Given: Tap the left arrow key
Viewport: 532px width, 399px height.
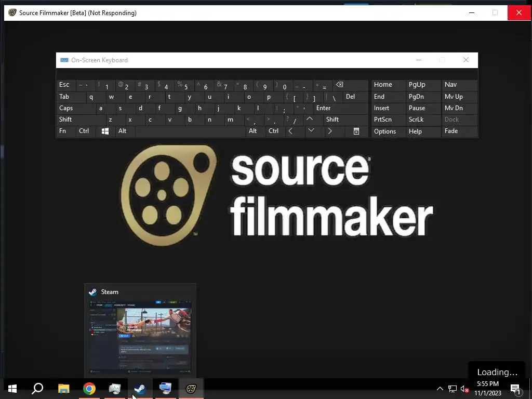Looking at the screenshot, I should tap(290, 131).
